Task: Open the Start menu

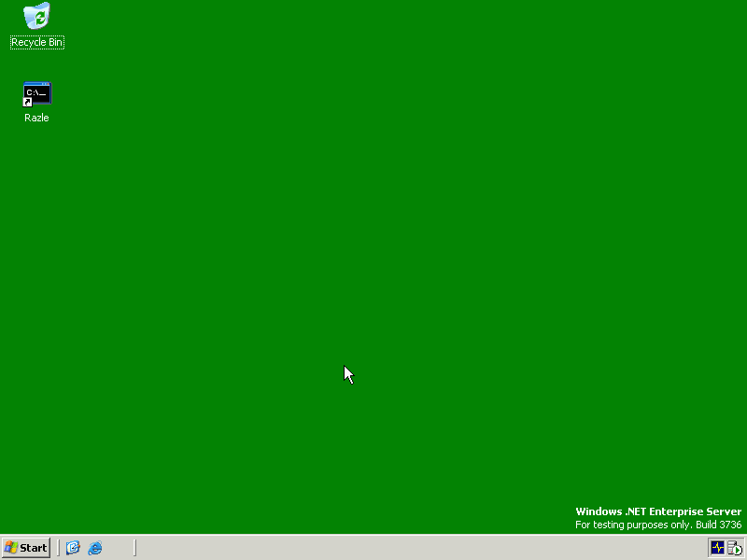Action: pos(25,548)
